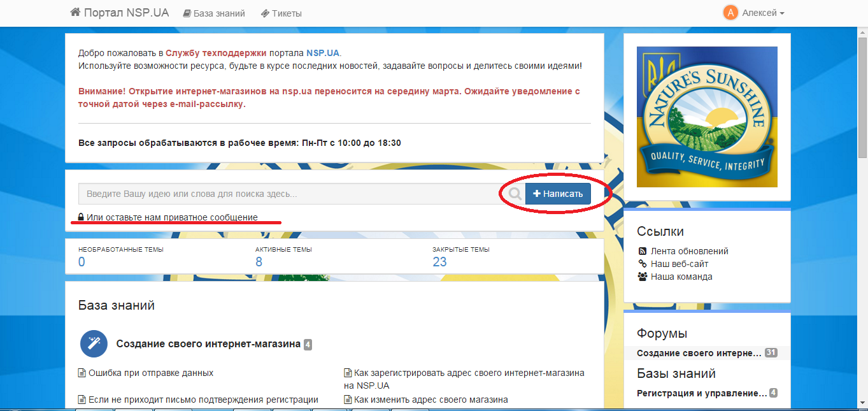Open the unprocessed topics count 0
This screenshot has height=411, width=868.
(82, 262)
